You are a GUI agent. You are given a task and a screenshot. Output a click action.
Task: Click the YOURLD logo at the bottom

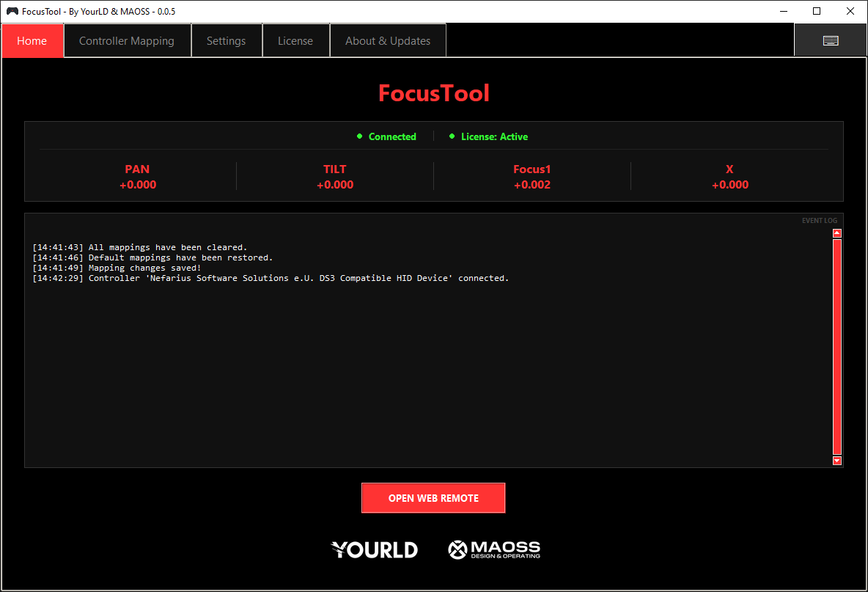[x=374, y=549]
